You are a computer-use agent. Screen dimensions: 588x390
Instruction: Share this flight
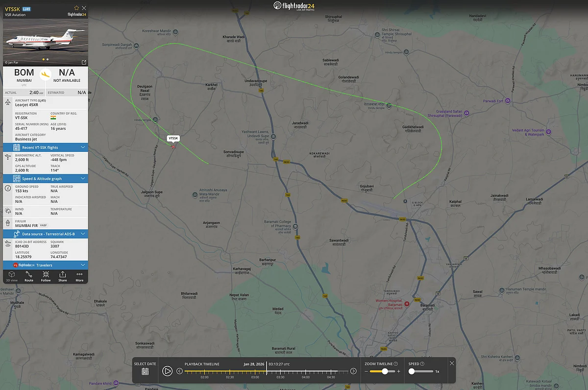63,276
